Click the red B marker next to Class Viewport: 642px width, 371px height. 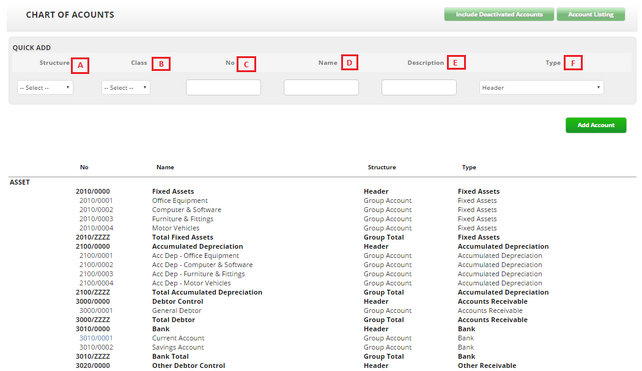(161, 64)
